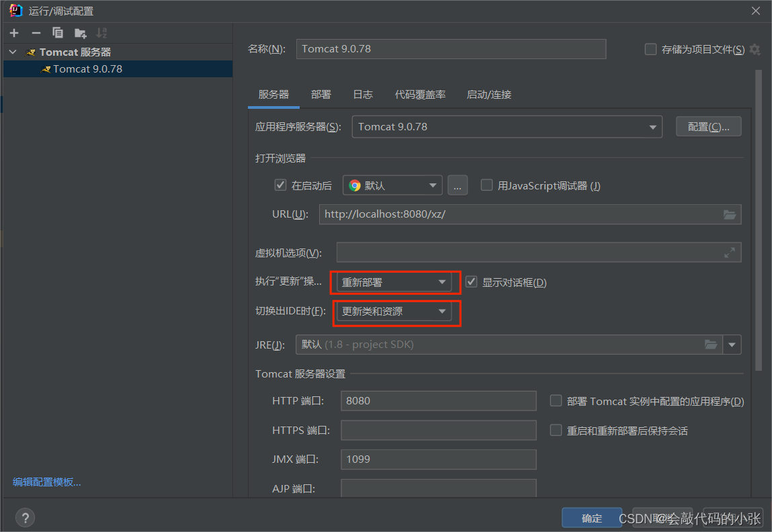Switch to the Startup/Connection tab
Viewport: 772px width, 532px height.
tap(489, 95)
